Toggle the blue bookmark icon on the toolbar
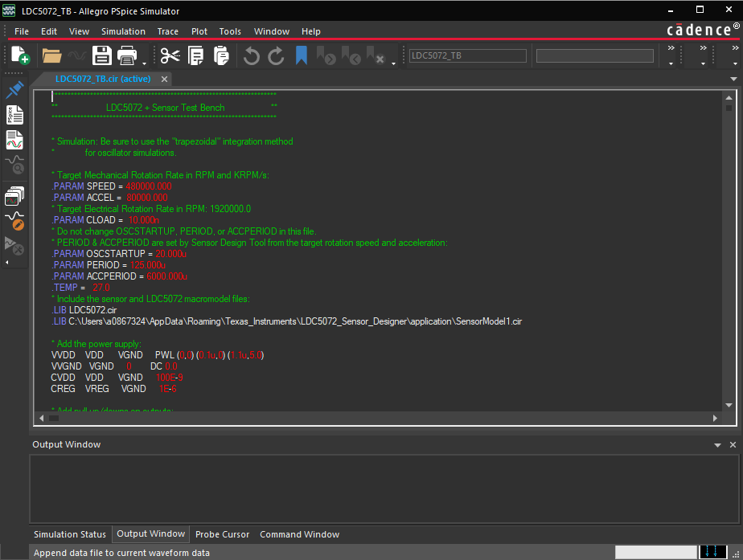 [300, 55]
